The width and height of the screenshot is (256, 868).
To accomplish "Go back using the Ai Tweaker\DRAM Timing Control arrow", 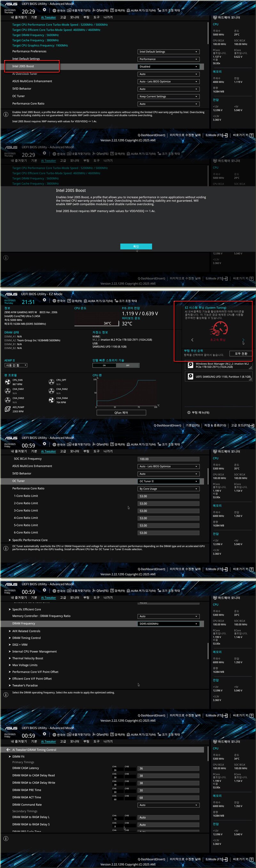I will tap(8, 750).
